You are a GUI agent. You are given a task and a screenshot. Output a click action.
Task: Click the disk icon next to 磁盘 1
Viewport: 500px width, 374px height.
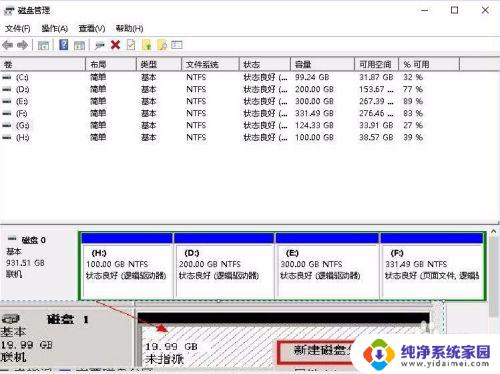10,319
